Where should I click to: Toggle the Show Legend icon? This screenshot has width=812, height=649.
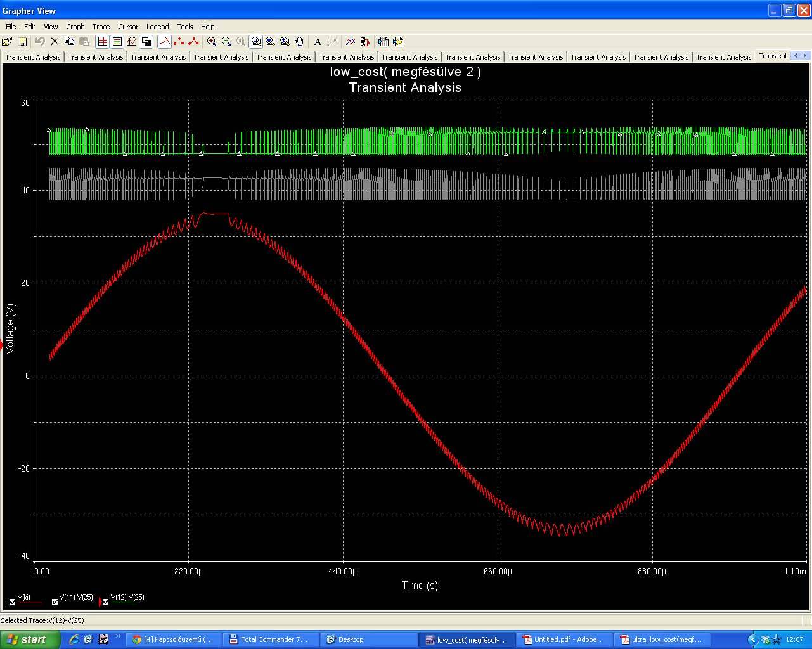117,42
